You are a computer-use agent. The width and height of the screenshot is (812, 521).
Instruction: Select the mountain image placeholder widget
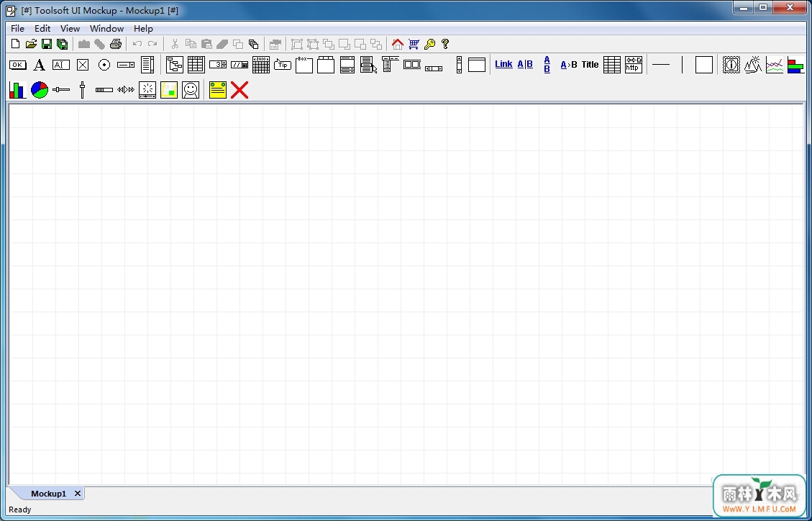(x=753, y=65)
